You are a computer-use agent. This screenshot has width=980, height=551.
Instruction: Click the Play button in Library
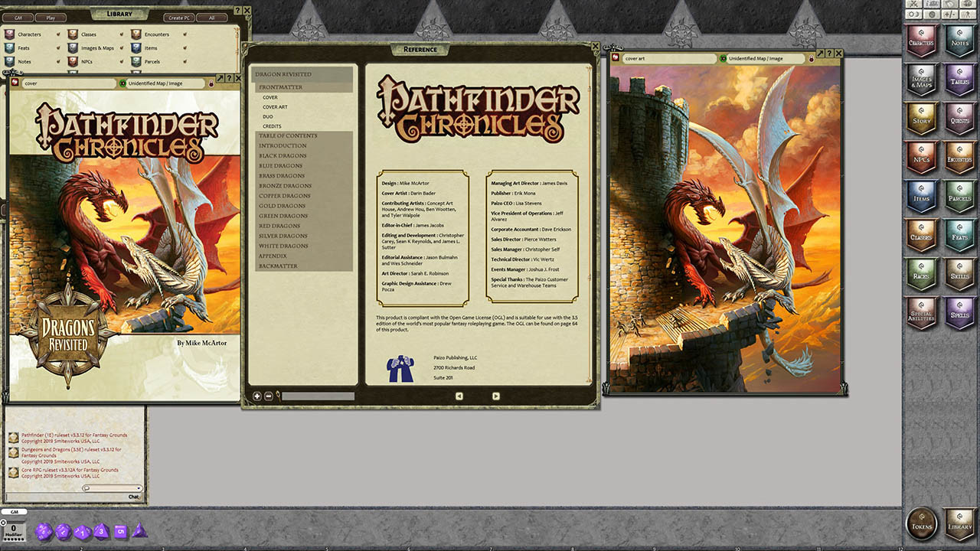point(51,17)
